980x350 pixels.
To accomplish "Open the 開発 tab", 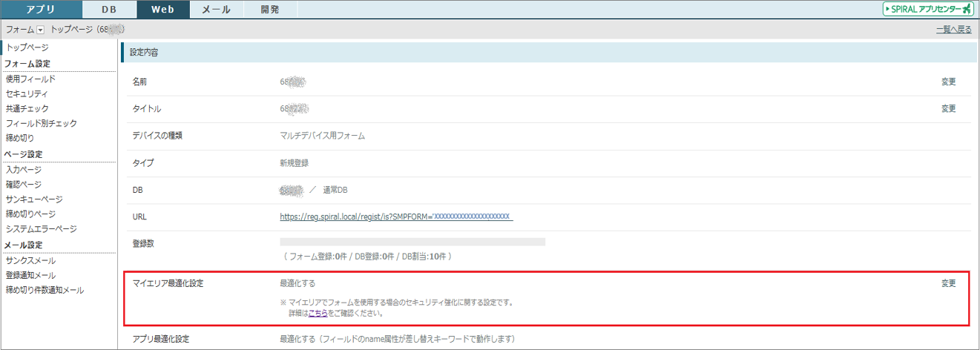I will tap(270, 10).
